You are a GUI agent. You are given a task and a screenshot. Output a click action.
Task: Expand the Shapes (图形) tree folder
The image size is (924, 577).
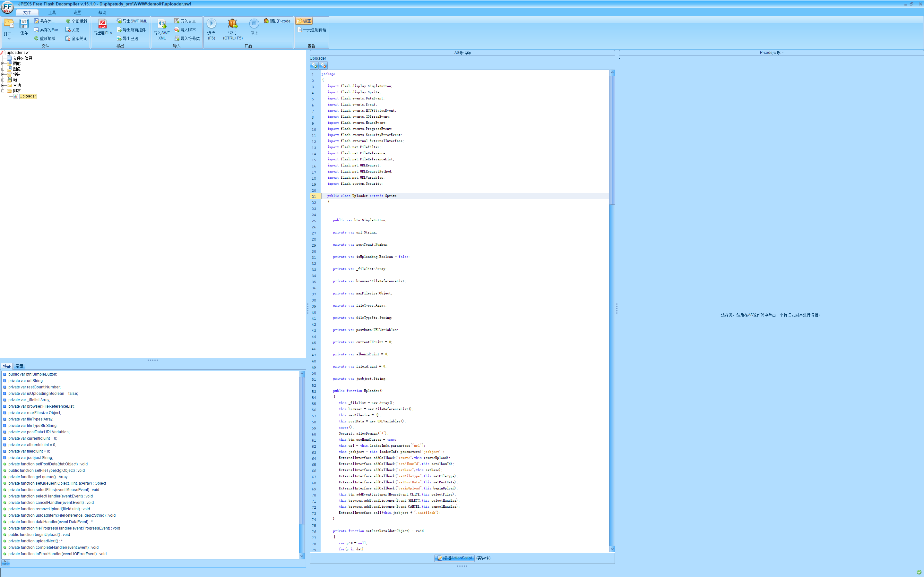click(x=3, y=64)
